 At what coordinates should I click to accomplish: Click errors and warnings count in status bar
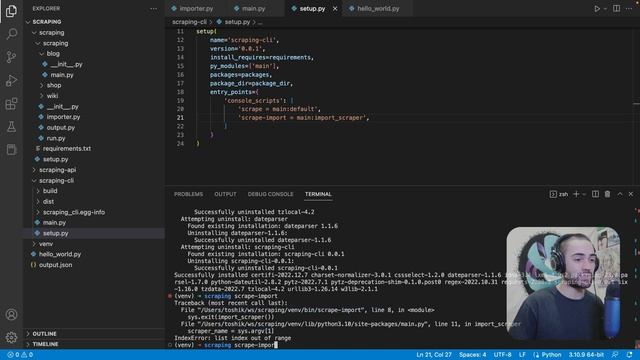pos(20,355)
